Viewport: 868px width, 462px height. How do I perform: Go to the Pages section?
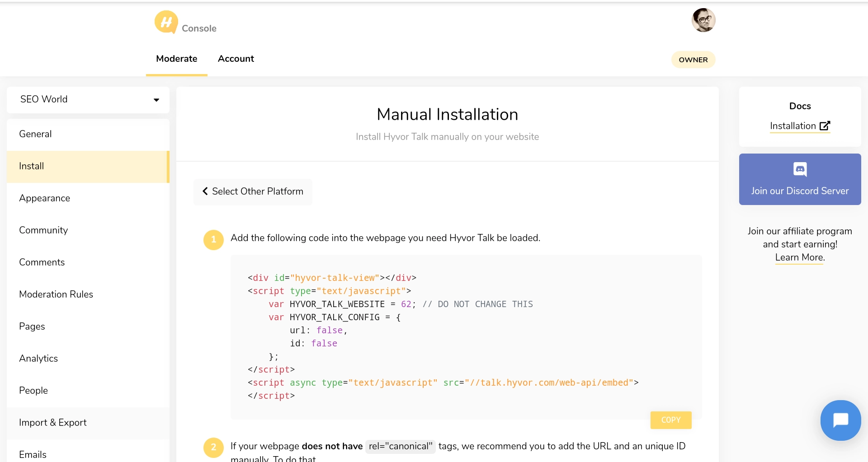tap(88, 327)
